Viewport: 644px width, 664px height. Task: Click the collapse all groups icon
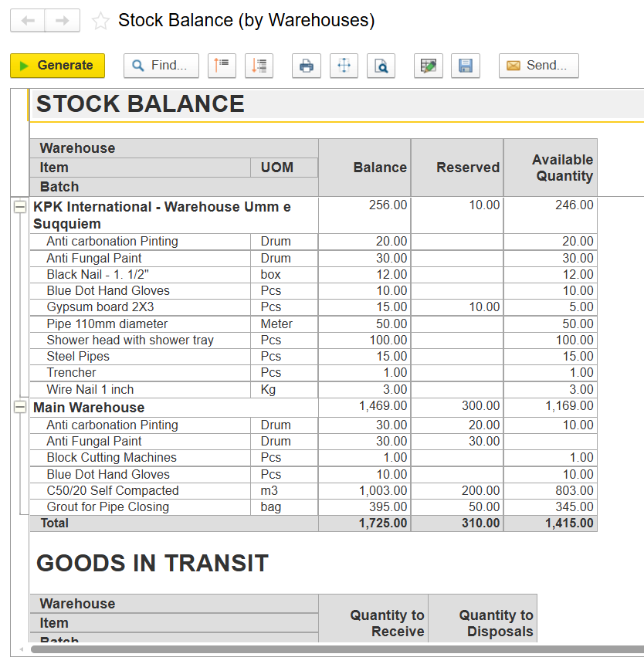click(x=222, y=66)
